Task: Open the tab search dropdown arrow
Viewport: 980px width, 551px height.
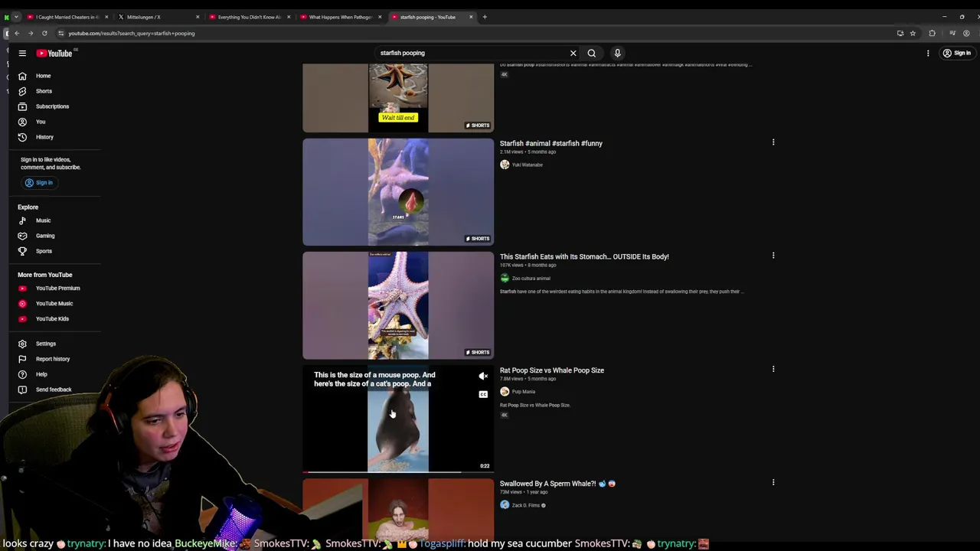Action: [x=16, y=17]
